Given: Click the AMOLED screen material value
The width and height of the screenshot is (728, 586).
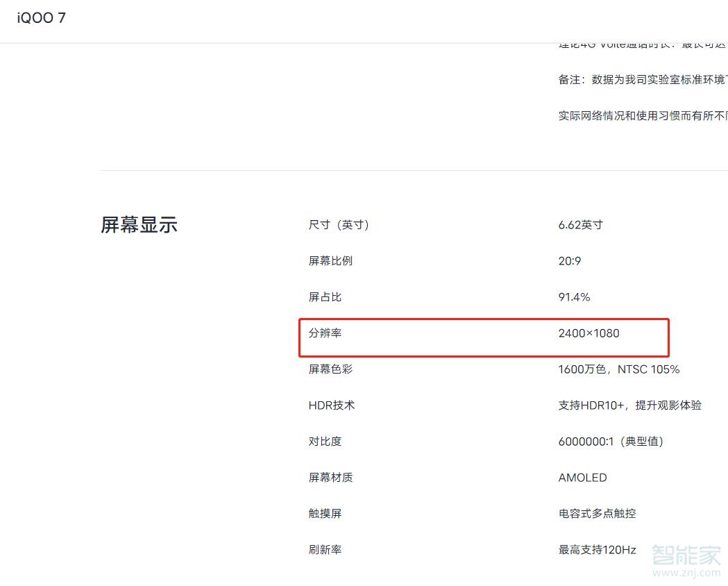Looking at the screenshot, I should (582, 477).
